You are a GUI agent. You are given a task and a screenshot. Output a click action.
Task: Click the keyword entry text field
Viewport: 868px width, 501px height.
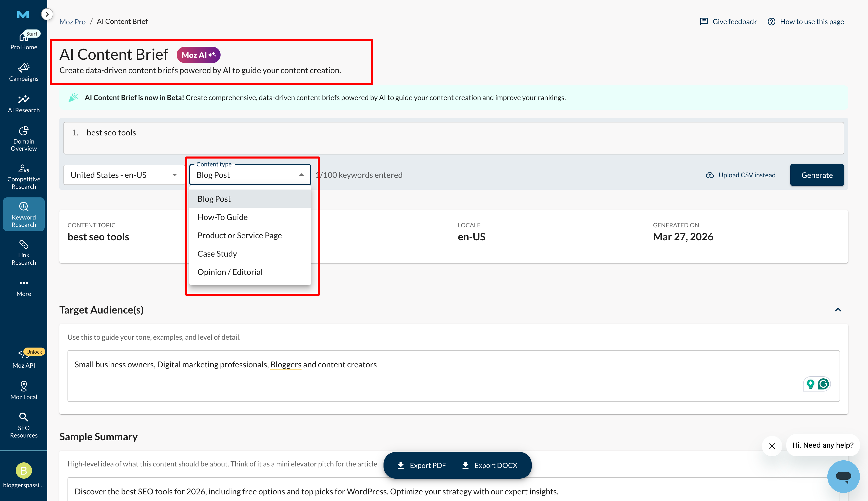point(453,138)
